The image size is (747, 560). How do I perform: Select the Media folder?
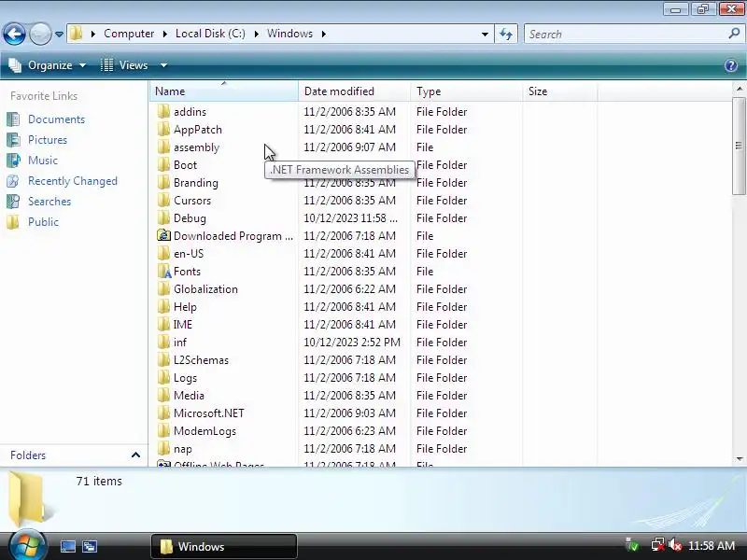click(189, 395)
